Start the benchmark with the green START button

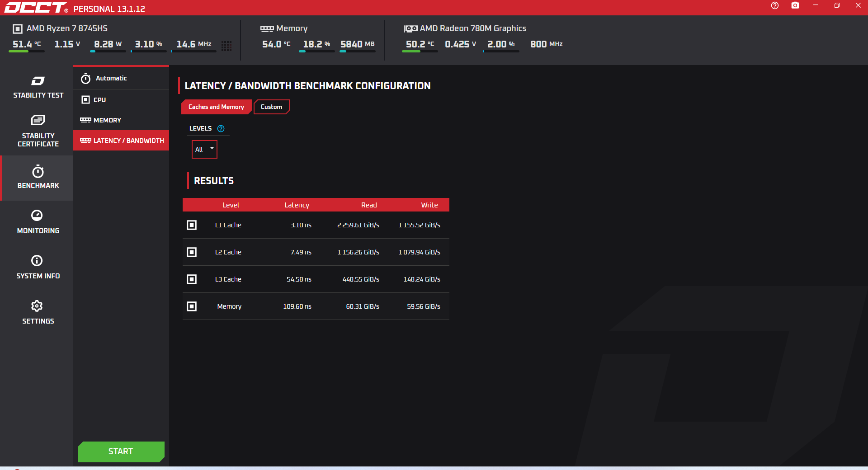pos(121,451)
